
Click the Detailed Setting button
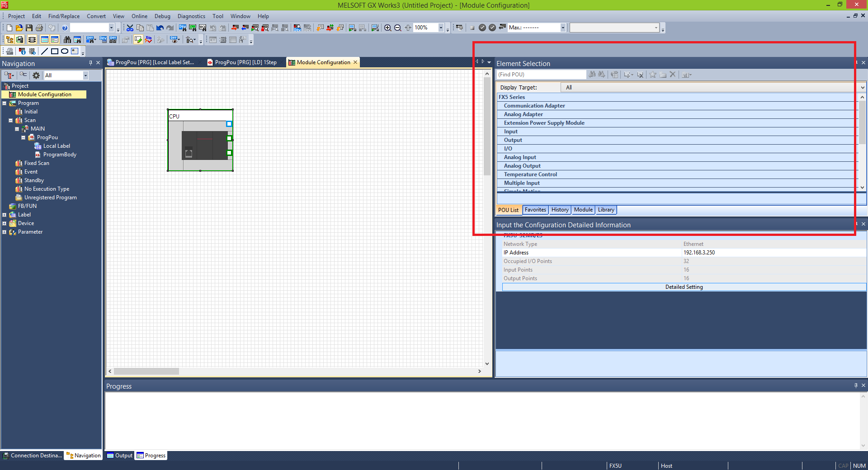pyautogui.click(x=684, y=287)
